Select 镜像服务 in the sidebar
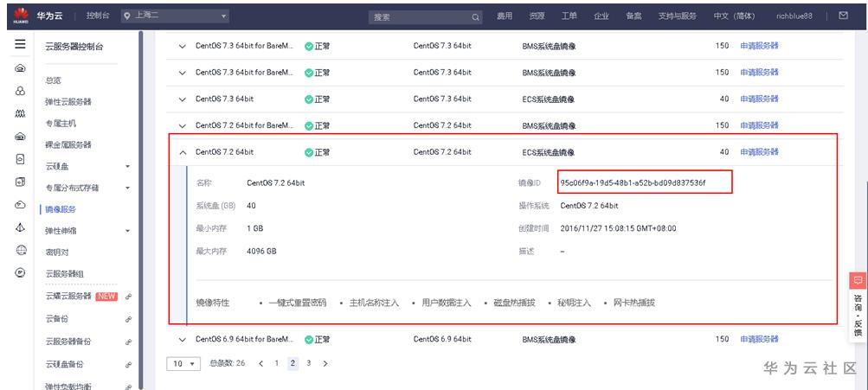 tap(61, 209)
